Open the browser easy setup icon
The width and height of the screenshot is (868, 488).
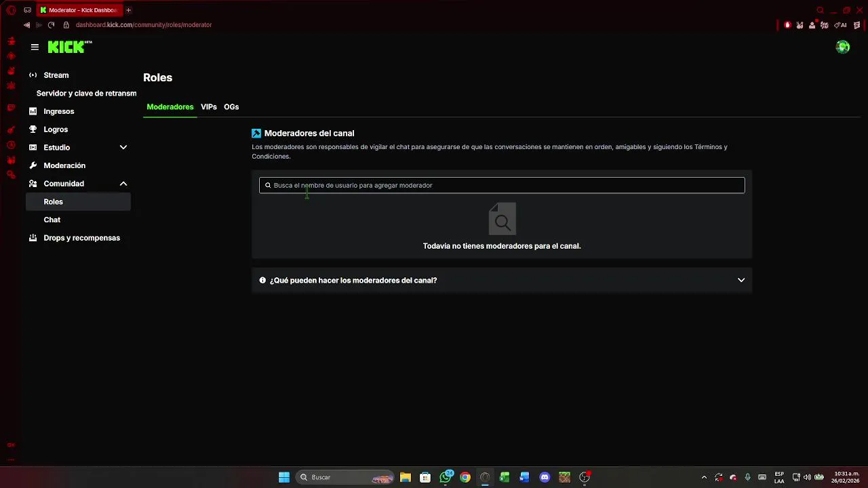click(x=857, y=25)
